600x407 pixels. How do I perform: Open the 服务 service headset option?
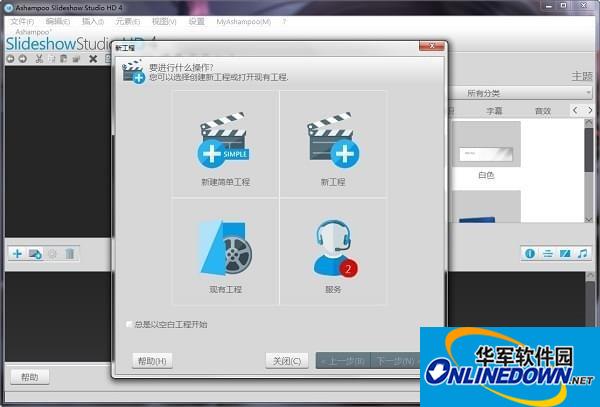click(333, 251)
